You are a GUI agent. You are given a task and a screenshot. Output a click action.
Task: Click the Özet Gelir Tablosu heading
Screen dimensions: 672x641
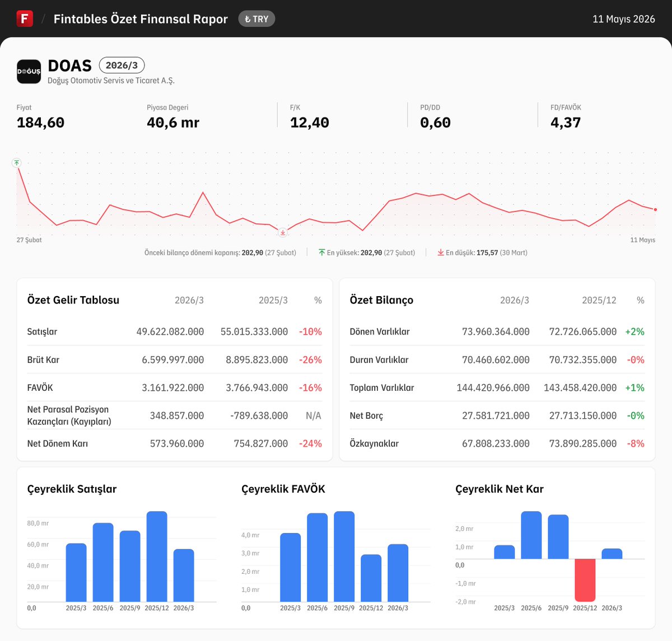point(73,300)
